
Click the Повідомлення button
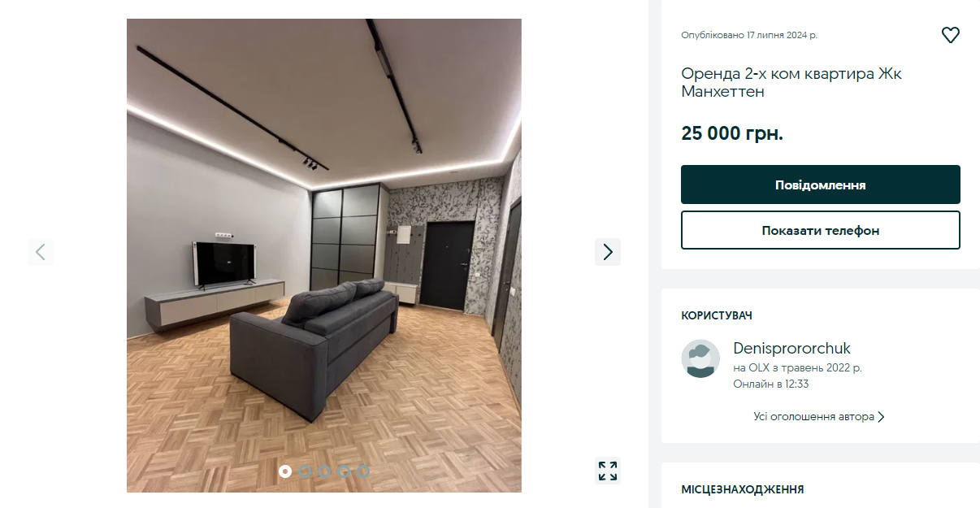pos(821,185)
